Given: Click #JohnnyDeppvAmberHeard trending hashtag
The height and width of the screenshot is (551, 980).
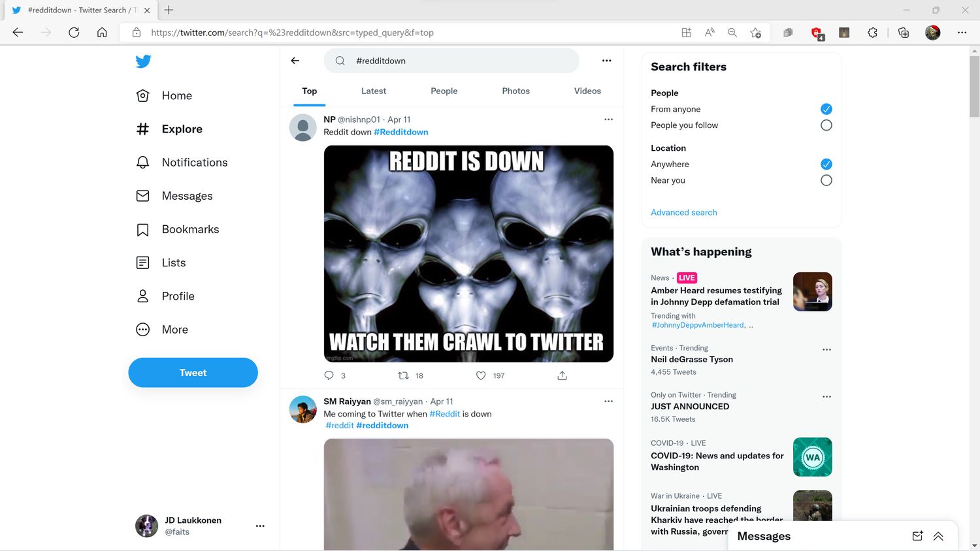Looking at the screenshot, I should (698, 325).
